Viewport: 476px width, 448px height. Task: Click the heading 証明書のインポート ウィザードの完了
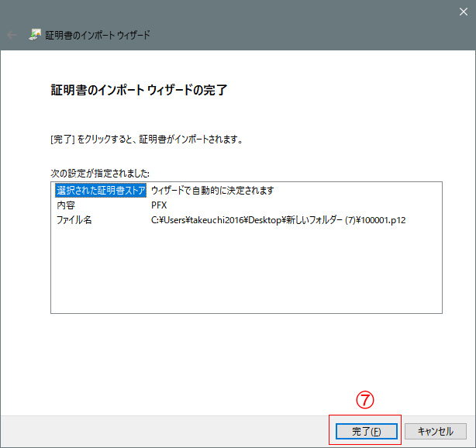point(138,91)
